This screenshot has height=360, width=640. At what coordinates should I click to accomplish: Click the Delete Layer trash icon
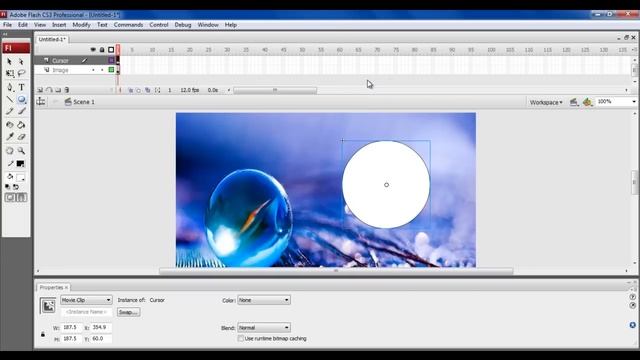[x=67, y=90]
